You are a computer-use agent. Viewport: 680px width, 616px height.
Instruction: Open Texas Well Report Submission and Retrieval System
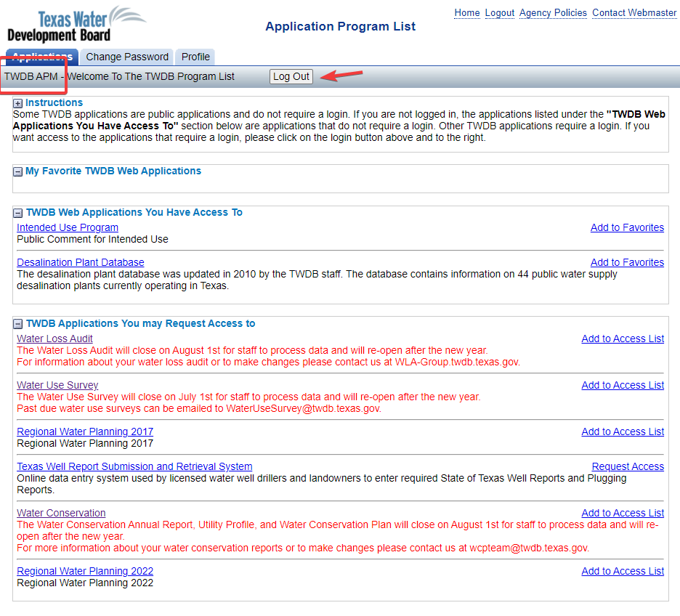click(134, 466)
